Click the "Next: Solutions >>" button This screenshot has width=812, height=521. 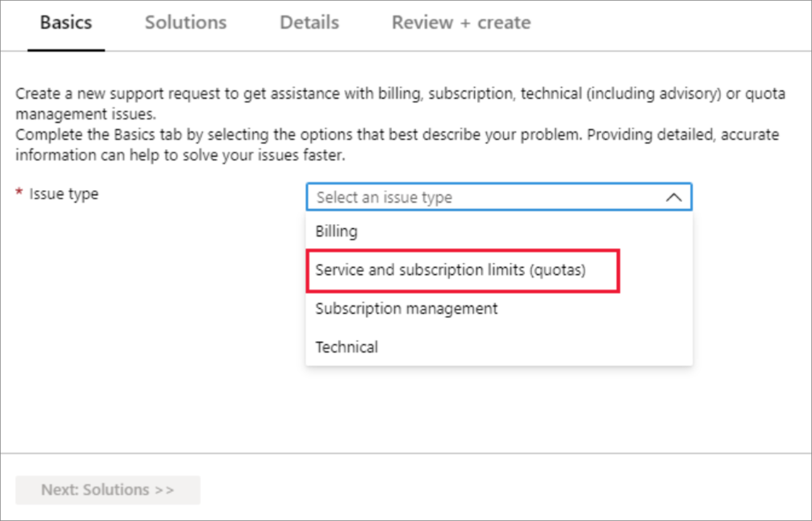107,489
